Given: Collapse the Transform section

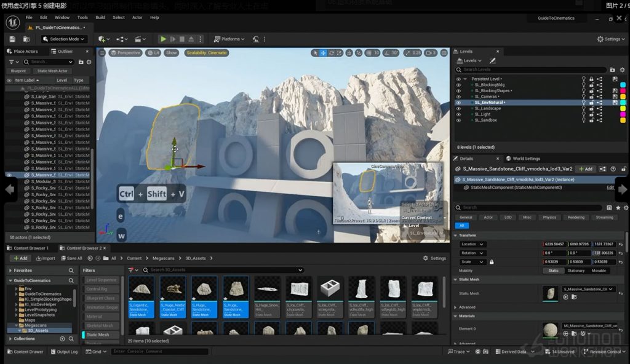Looking at the screenshot, I should click(455, 235).
